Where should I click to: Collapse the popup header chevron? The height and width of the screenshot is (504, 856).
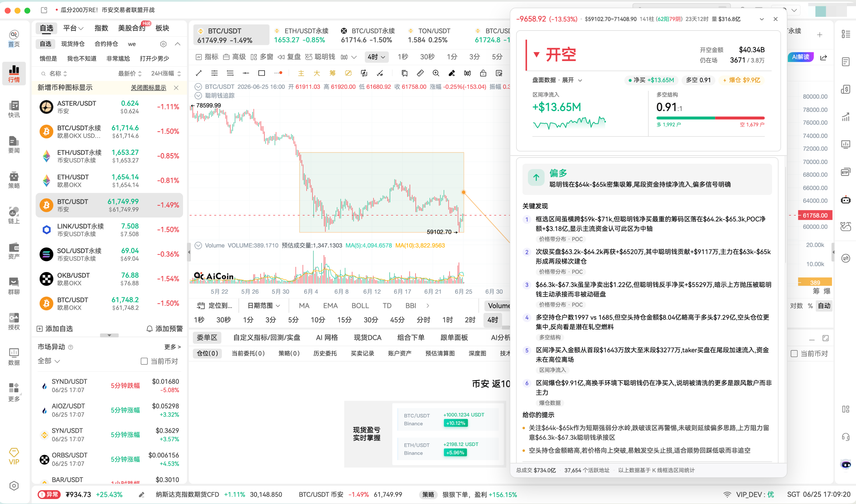point(762,19)
